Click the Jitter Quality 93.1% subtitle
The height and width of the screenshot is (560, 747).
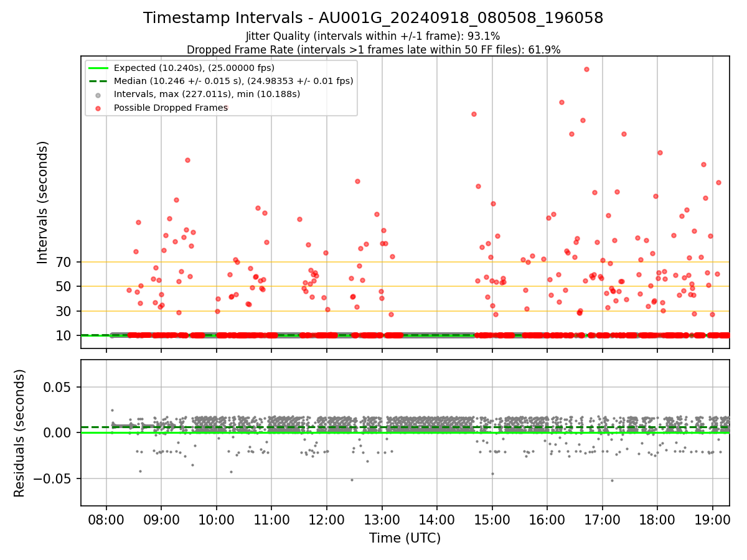pyautogui.click(x=373, y=36)
